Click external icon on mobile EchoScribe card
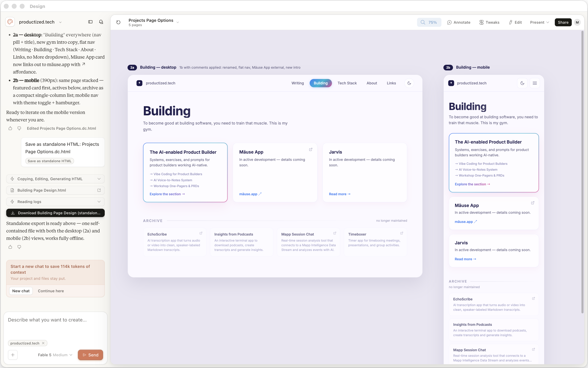The height and width of the screenshot is (368, 588). point(533,298)
